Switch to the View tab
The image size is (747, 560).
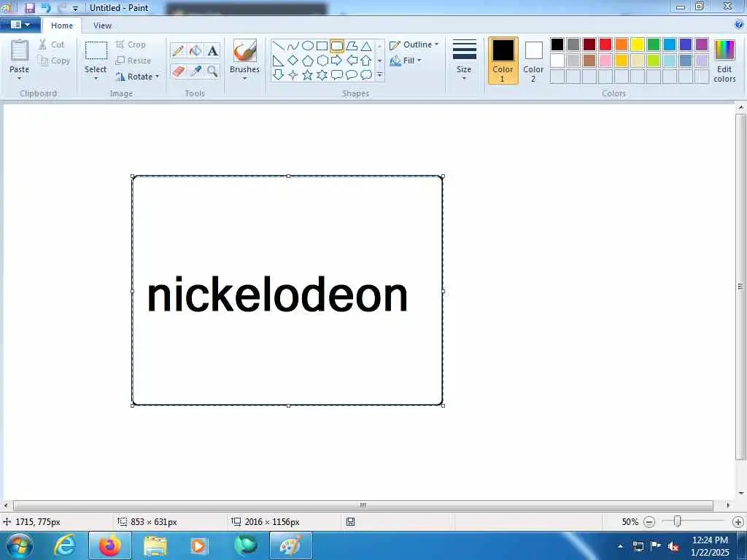pos(102,26)
